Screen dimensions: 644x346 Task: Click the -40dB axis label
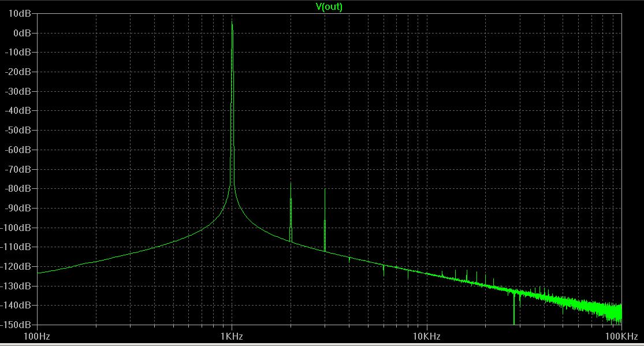pyautogui.click(x=18, y=111)
